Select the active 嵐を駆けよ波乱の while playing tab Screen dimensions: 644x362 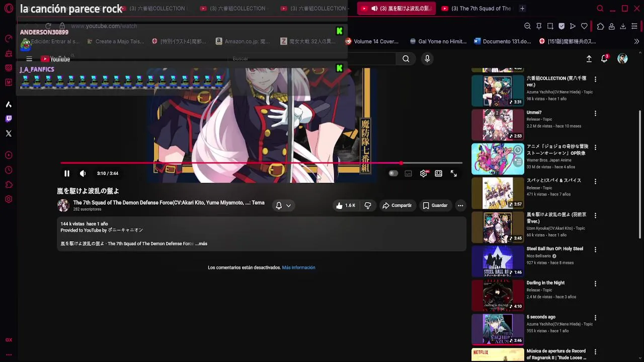pos(396,9)
